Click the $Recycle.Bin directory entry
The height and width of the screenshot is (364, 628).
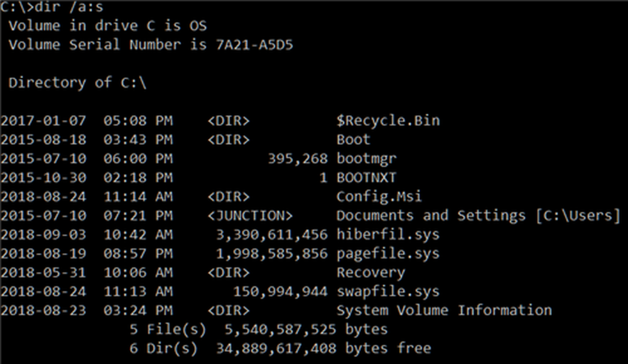coord(387,120)
